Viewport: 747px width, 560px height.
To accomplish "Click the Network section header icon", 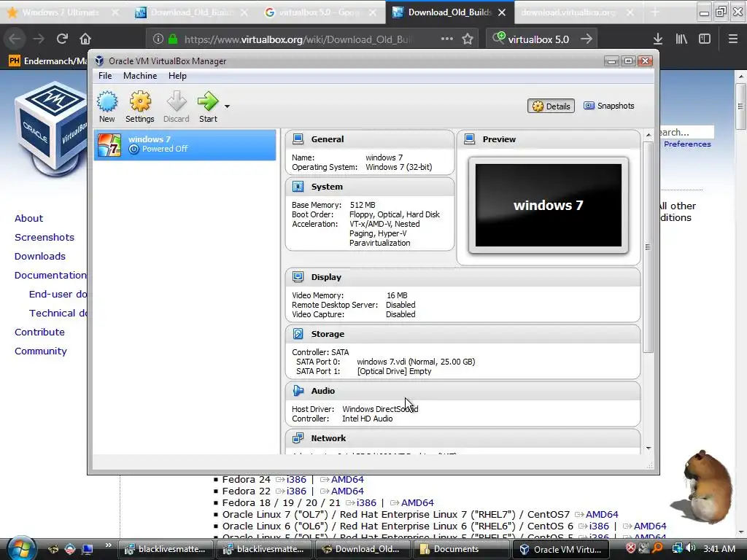I will point(298,438).
